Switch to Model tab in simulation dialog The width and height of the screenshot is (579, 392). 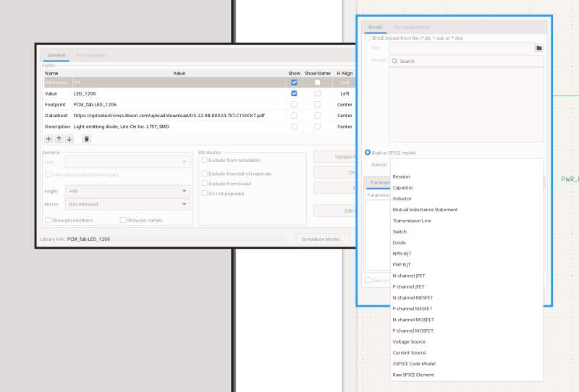pyautogui.click(x=376, y=27)
